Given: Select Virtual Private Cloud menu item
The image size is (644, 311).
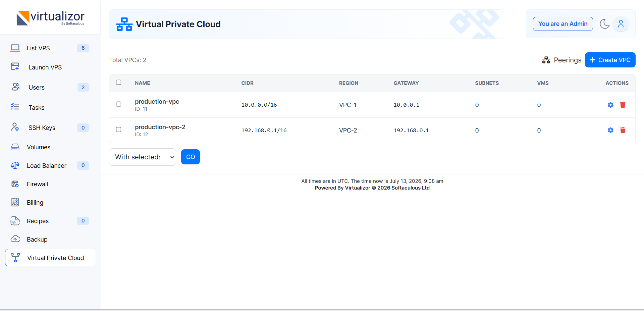Looking at the screenshot, I should [x=50, y=258].
